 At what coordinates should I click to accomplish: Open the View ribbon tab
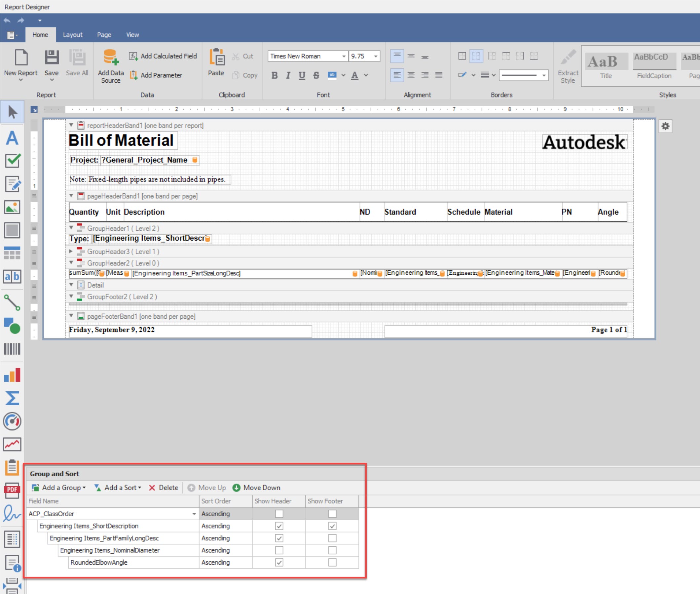tap(132, 35)
